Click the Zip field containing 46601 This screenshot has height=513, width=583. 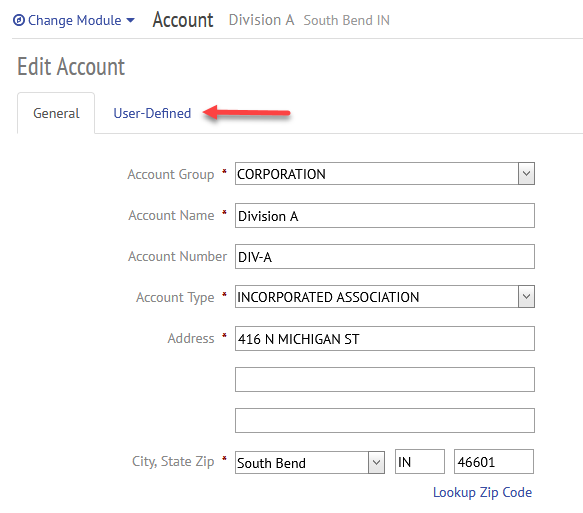click(x=494, y=462)
